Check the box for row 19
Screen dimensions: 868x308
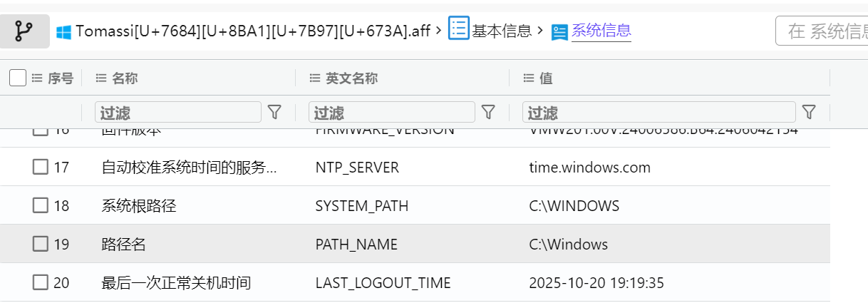[41, 244]
